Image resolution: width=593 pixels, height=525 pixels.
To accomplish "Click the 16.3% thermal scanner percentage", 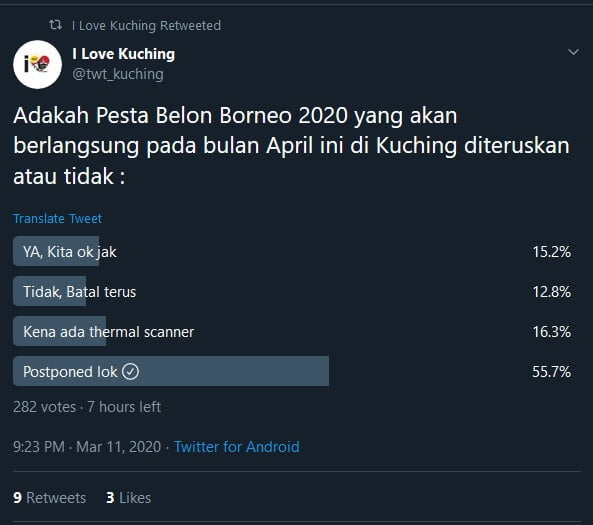I will [552, 332].
